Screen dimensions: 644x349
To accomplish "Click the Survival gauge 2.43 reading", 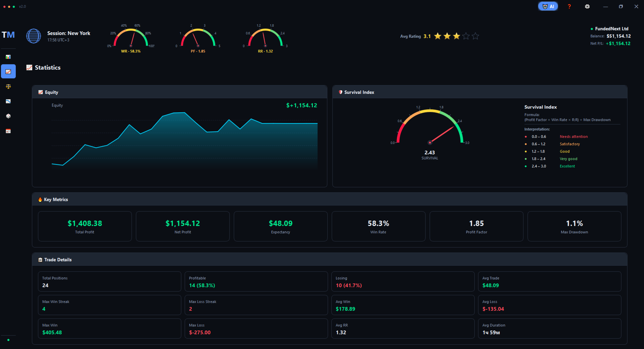I will point(430,152).
